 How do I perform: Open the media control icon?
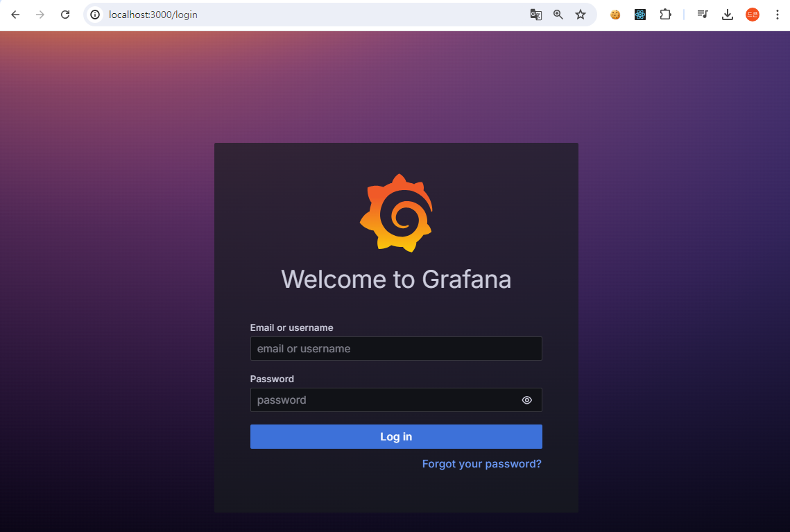coord(703,15)
